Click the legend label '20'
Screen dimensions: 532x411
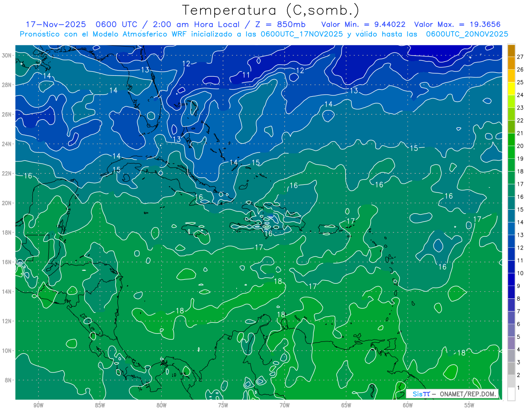coord(520,146)
